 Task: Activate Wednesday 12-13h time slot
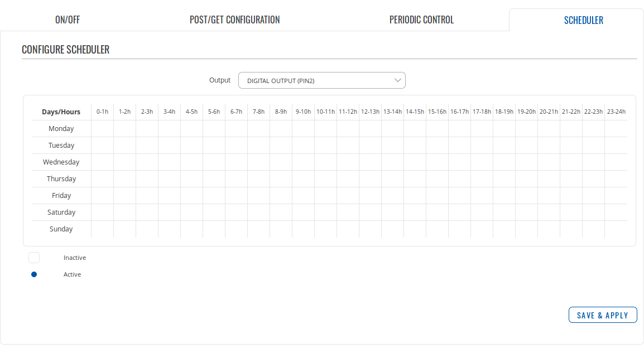pos(370,162)
